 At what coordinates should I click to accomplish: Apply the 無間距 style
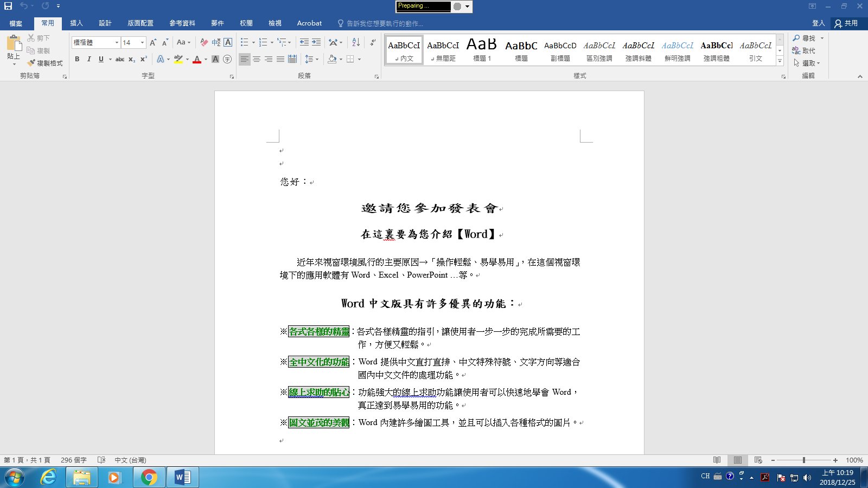pyautogui.click(x=443, y=49)
